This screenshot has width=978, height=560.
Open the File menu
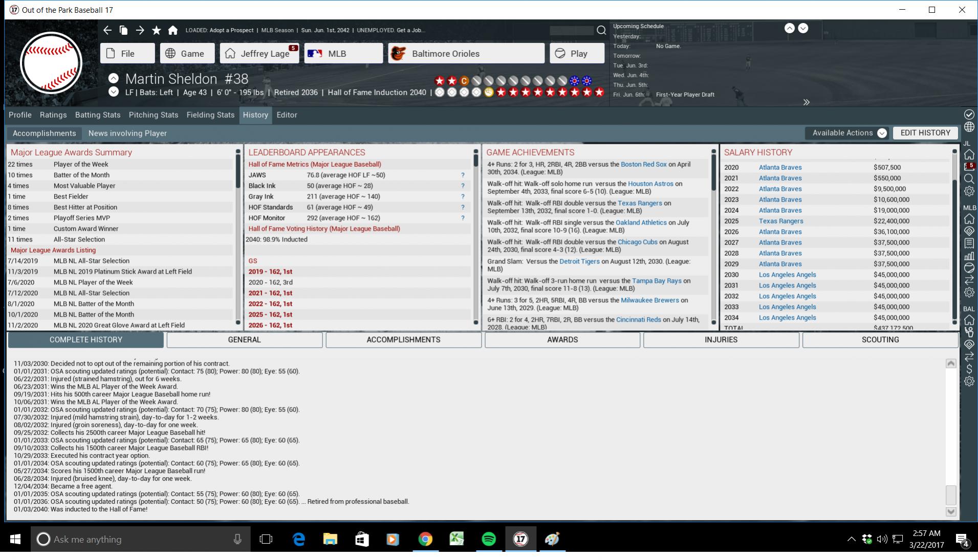(127, 53)
